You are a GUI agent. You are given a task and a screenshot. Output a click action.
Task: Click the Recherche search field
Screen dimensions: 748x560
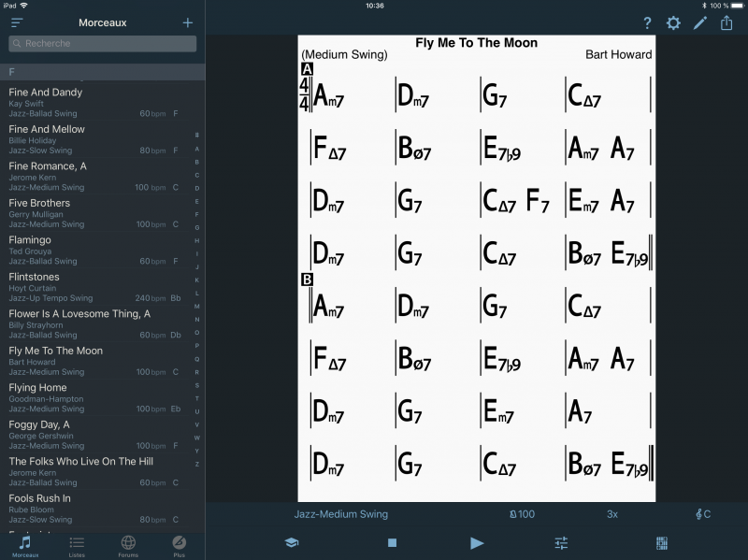tap(103, 43)
